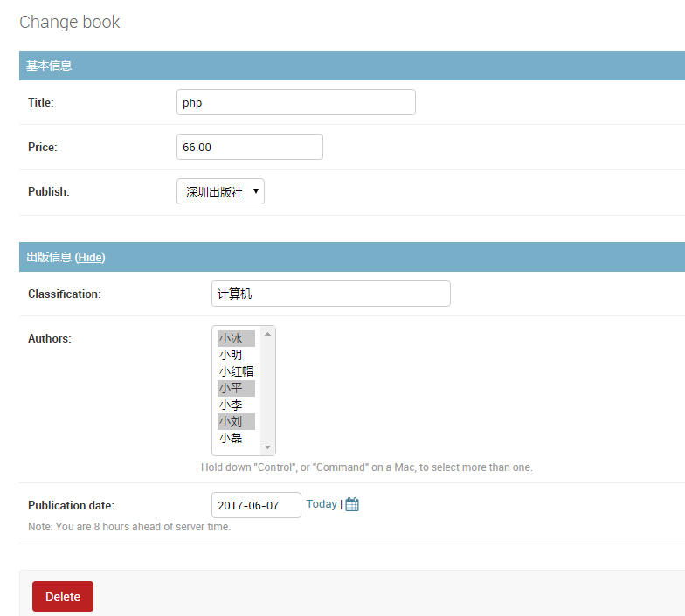
Task: Open the Publish dropdown 深圳出版社
Action: pos(220,191)
